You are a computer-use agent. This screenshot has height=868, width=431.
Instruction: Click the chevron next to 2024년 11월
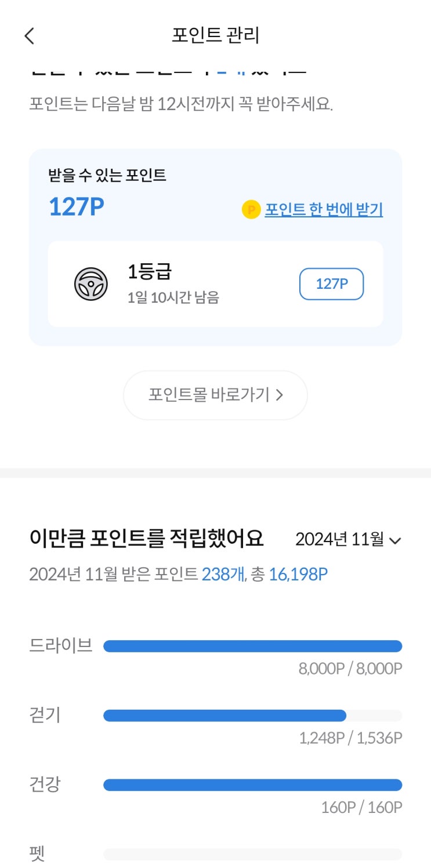395,541
